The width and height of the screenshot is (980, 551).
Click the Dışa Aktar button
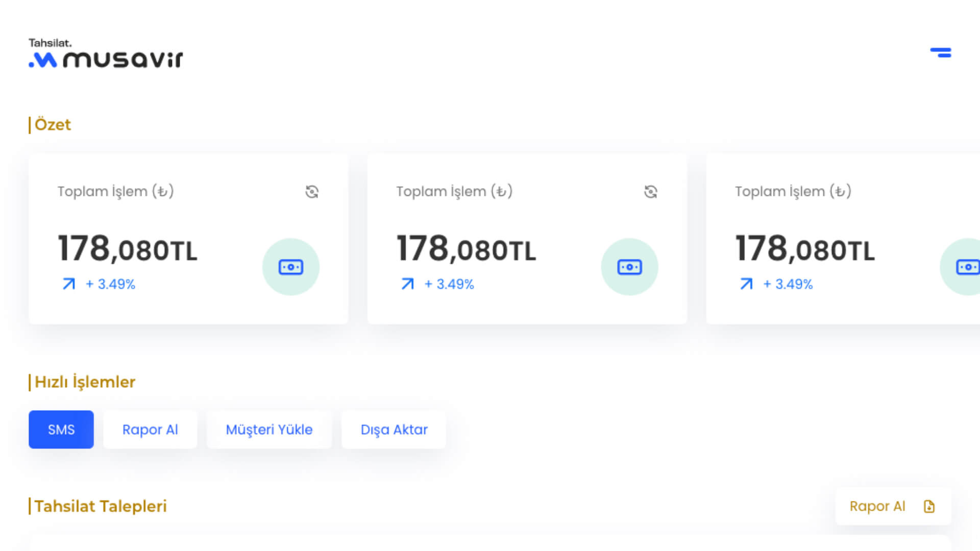click(394, 430)
